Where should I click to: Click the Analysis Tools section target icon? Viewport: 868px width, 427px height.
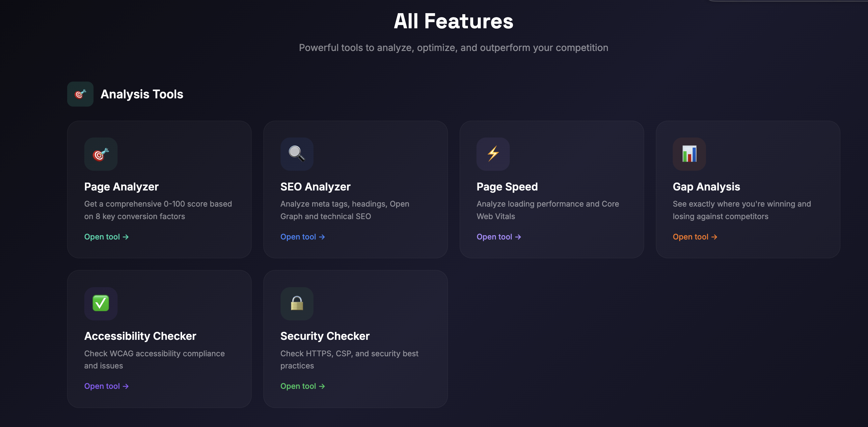(80, 94)
